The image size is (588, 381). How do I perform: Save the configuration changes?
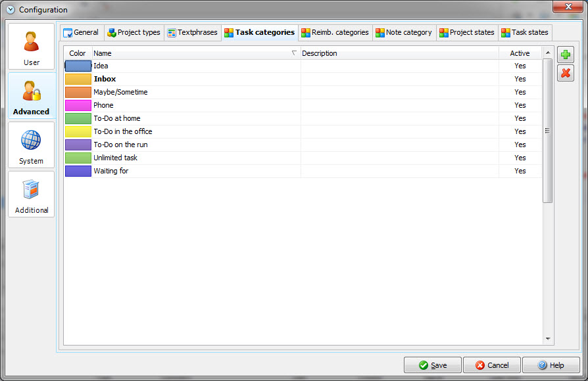(x=432, y=365)
